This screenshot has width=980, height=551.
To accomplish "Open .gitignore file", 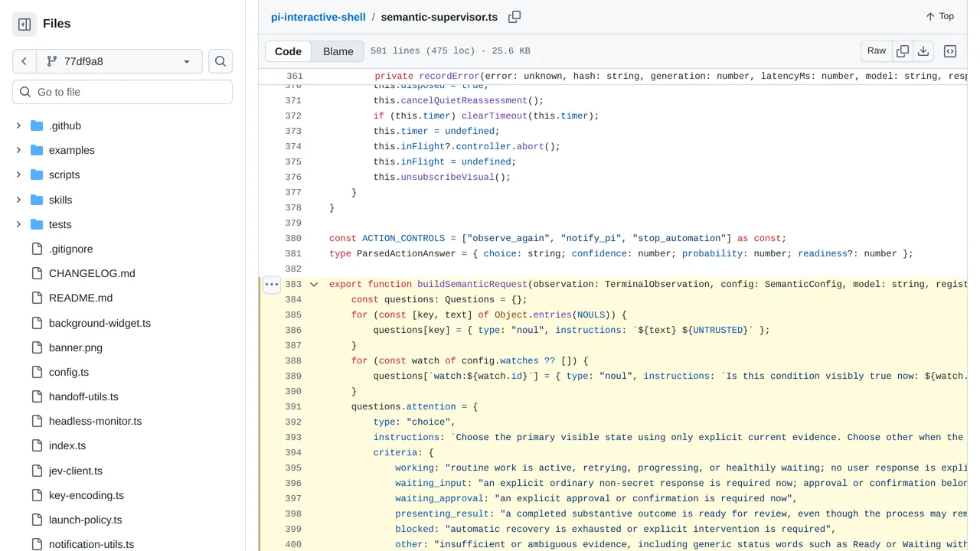I will 71,249.
